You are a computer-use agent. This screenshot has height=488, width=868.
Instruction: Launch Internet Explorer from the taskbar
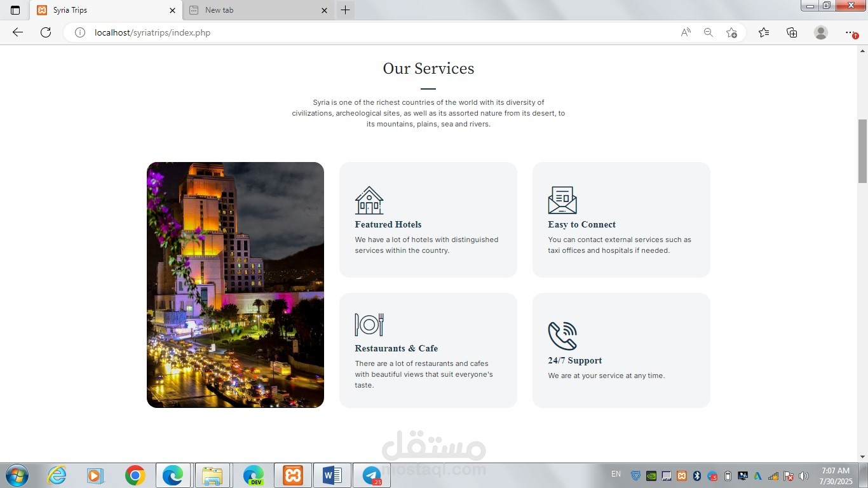click(57, 475)
